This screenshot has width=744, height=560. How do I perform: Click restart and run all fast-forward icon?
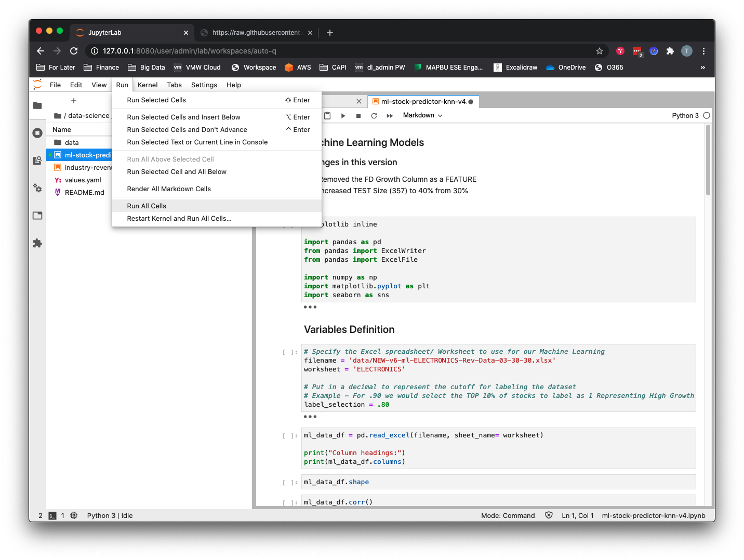[x=390, y=116]
